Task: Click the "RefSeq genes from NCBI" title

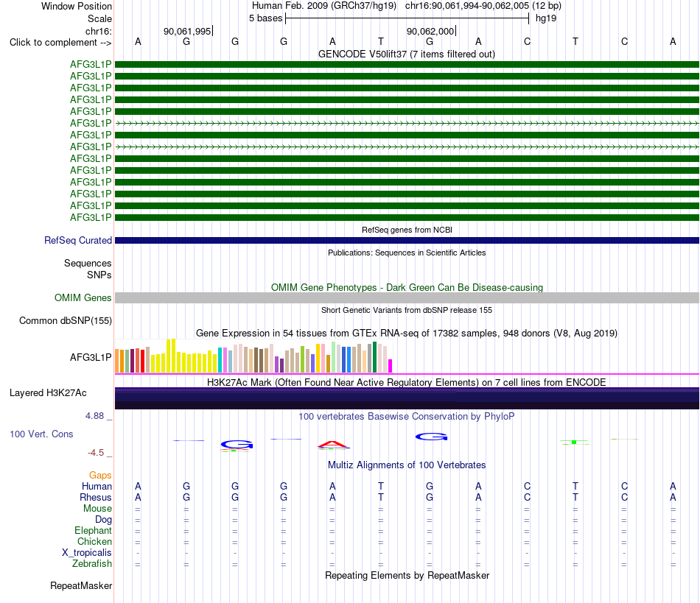Action: pos(407,230)
